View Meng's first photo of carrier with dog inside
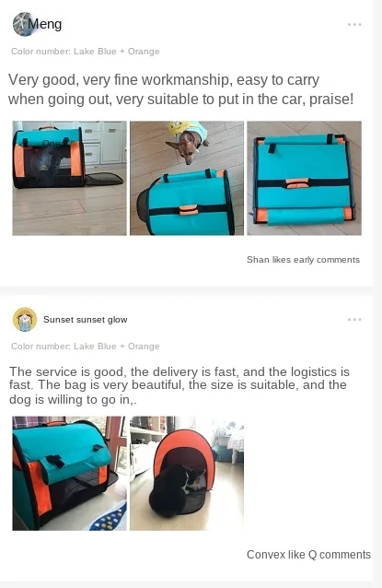Image resolution: width=382 pixels, height=588 pixels. tap(70, 178)
